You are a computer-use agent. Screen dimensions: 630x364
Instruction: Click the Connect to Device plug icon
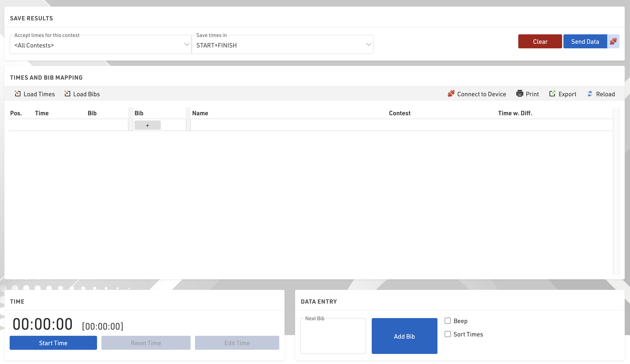(x=451, y=94)
